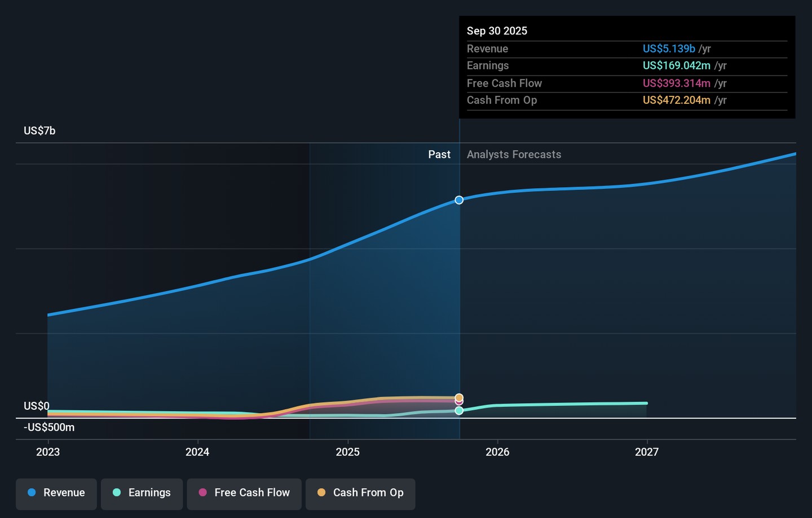
Task: Click the 2023 x-axis label
Action: (48, 452)
